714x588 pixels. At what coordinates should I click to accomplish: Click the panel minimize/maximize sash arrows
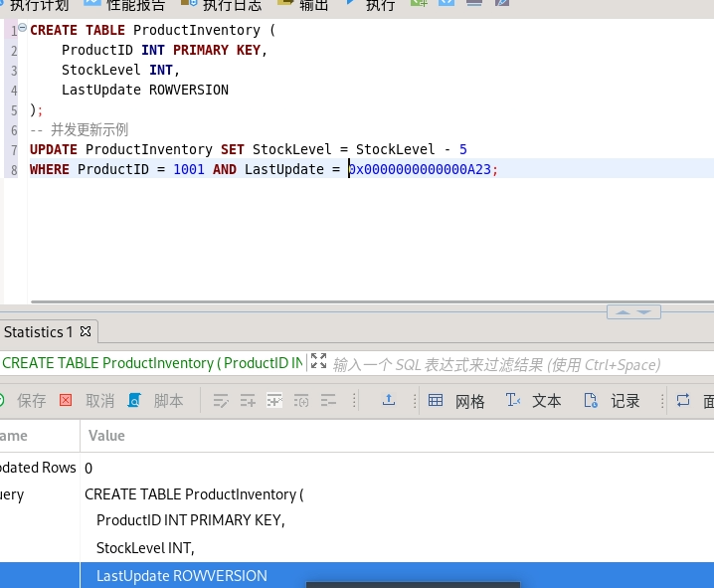pyautogui.click(x=633, y=311)
